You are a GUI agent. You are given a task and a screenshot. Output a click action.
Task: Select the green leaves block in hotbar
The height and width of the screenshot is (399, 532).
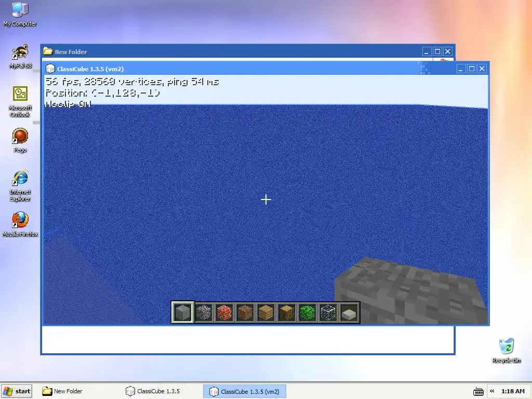pos(308,312)
